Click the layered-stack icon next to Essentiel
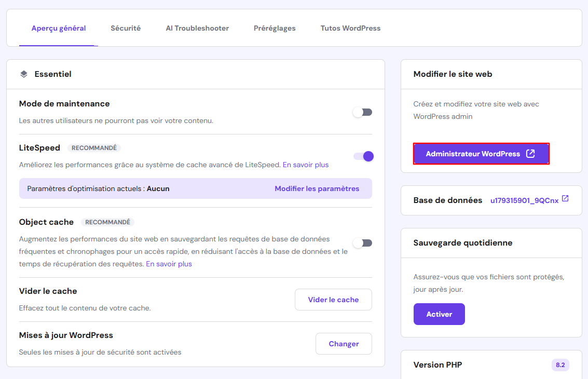Viewport: 588px width, 379px height. click(23, 74)
